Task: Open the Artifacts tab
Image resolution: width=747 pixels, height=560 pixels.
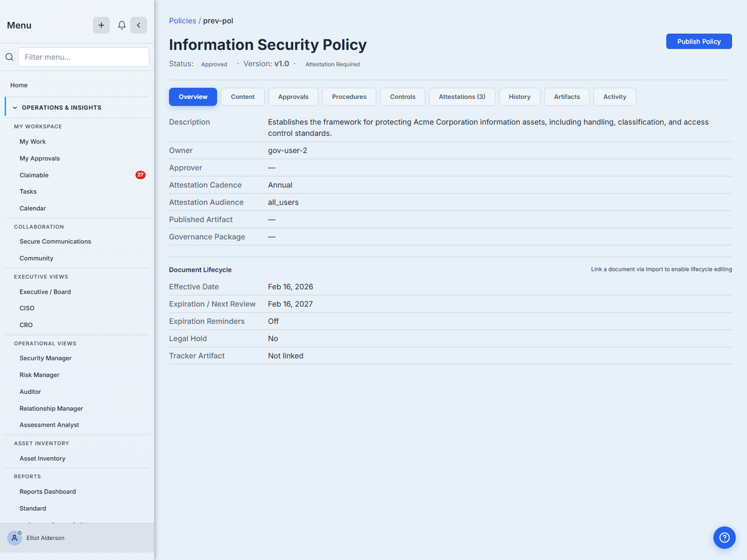Action: 567,97
